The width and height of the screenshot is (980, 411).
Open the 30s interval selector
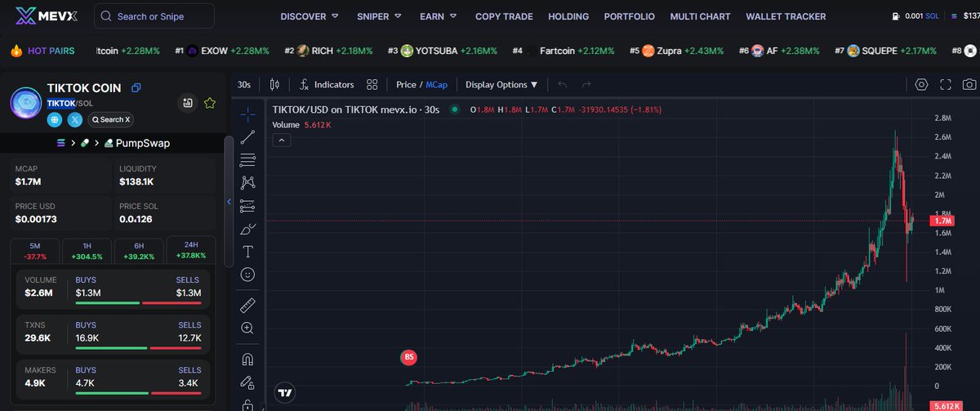(x=244, y=84)
